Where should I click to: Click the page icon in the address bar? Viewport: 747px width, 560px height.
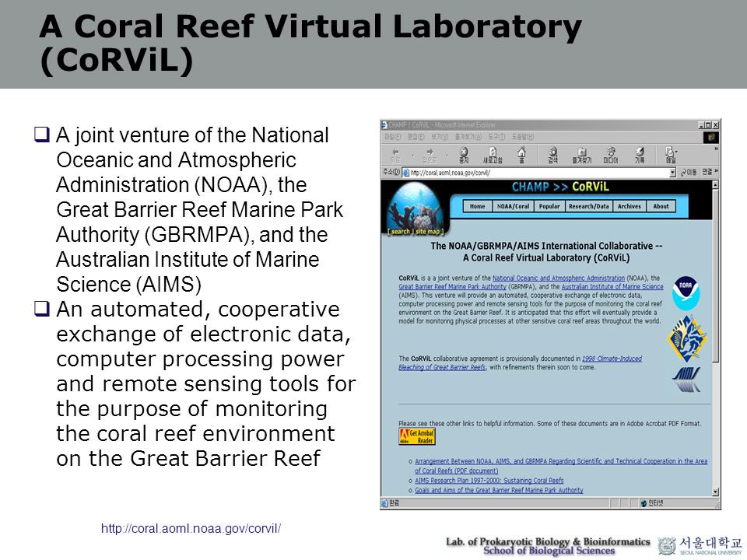(x=406, y=173)
